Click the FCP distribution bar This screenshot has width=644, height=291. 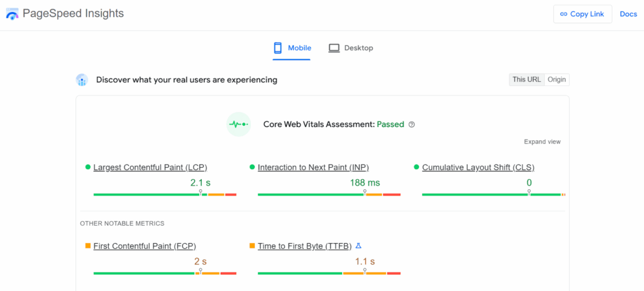coord(165,273)
